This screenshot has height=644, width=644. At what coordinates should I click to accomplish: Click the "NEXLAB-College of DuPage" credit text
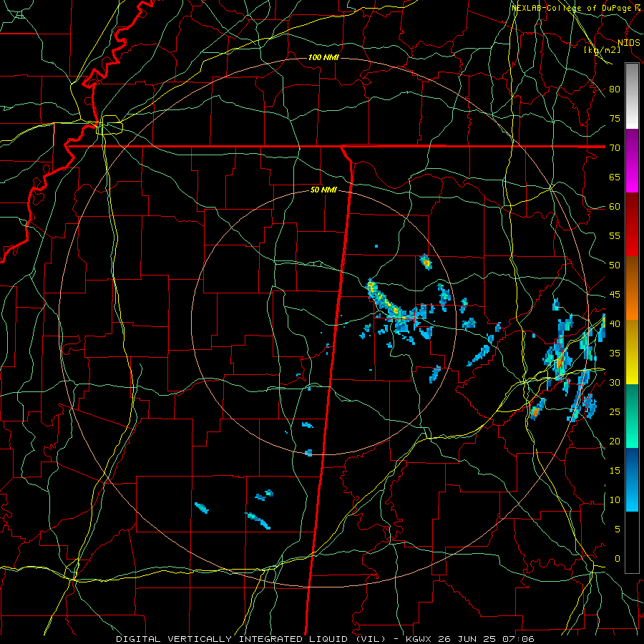572,8
